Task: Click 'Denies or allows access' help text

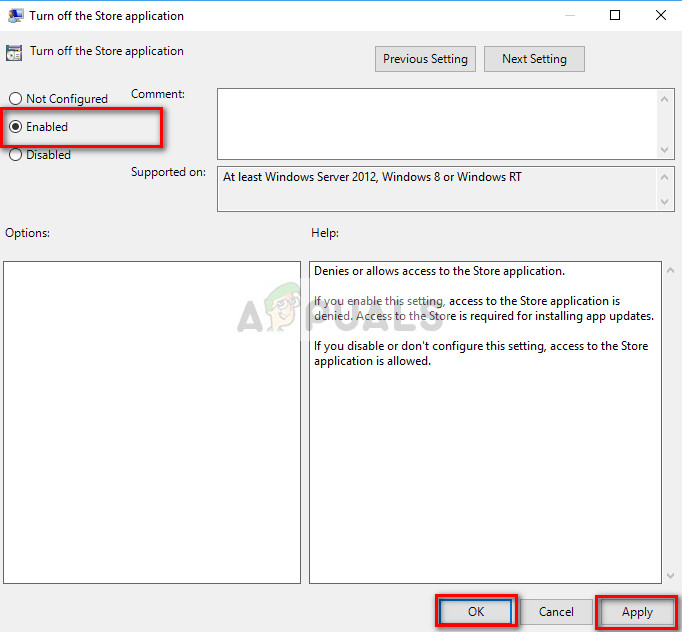Action: click(439, 271)
